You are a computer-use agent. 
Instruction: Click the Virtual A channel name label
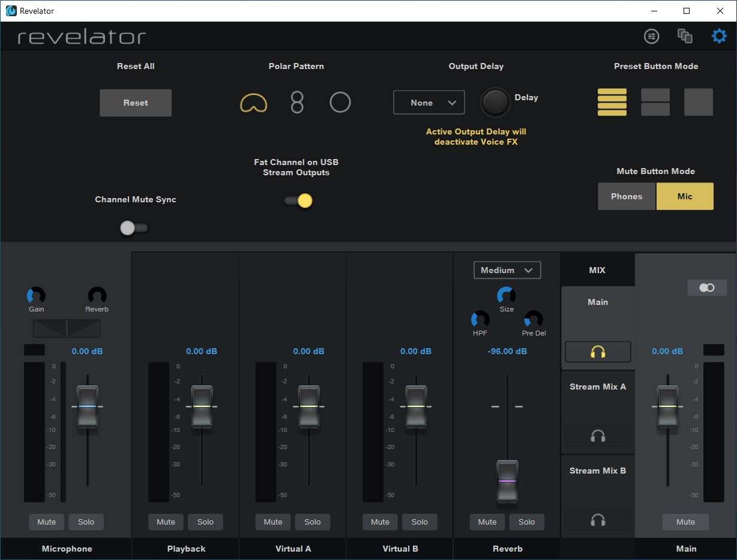click(x=293, y=549)
